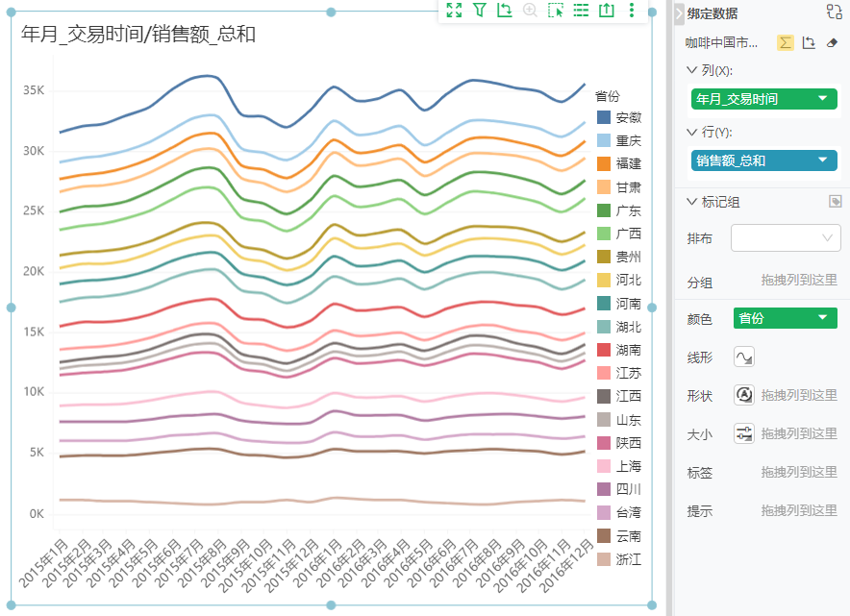Click the list view icon in chart toolbar
Screen dimensions: 850x616
click(581, 10)
